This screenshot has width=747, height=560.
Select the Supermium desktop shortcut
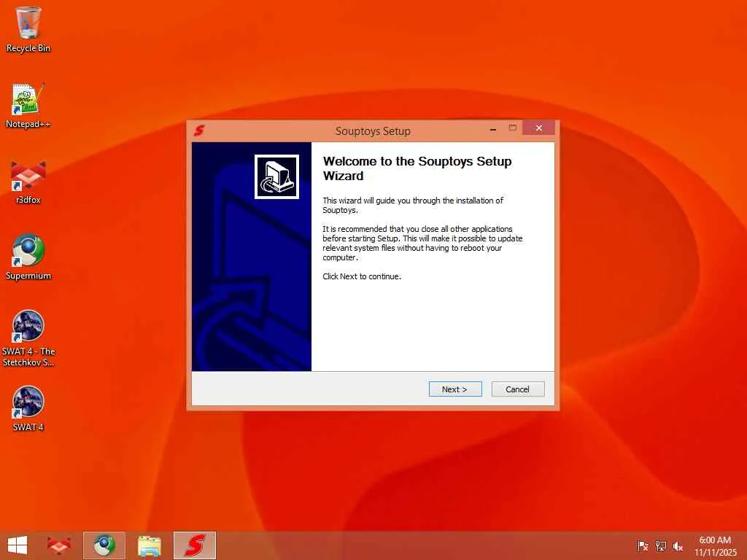coord(28,257)
